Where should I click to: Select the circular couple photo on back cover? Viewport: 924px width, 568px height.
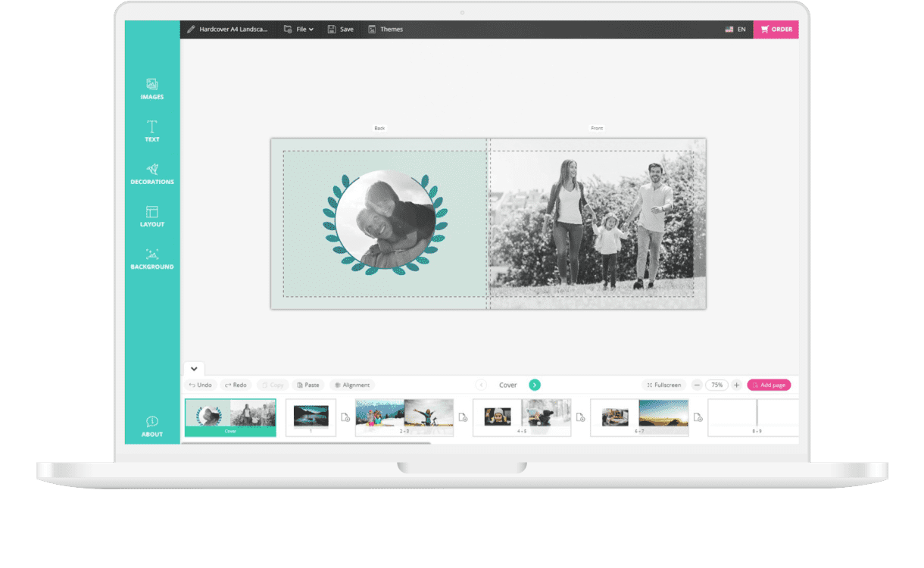385,220
